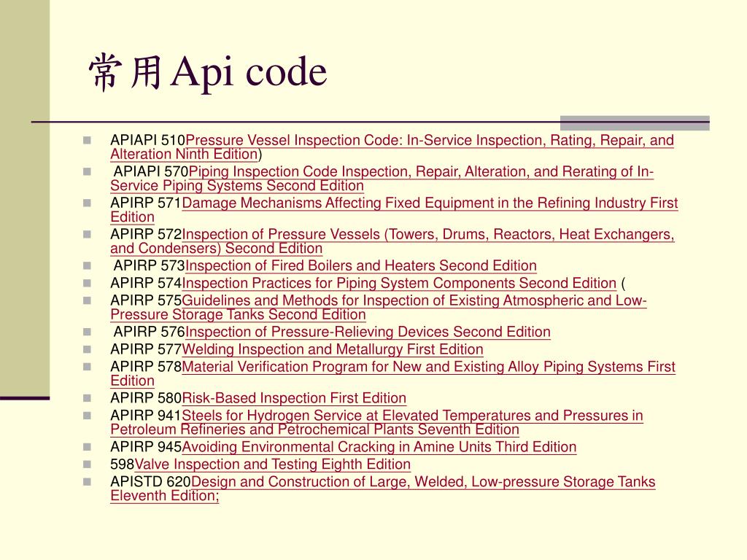Click the text 'APIRP 574'
Image resolution: width=747 pixels, height=560 pixels.
coord(146,284)
